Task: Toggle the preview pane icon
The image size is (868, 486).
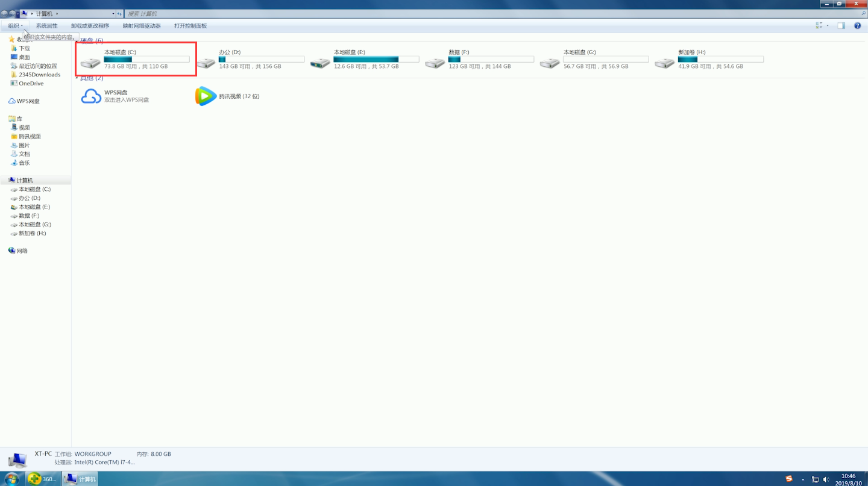Action: (841, 26)
